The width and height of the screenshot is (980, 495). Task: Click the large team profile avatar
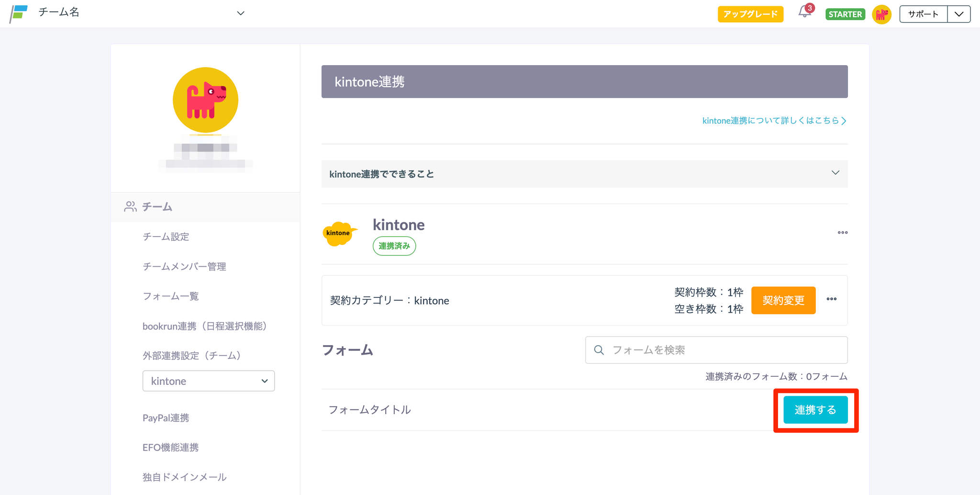(205, 100)
